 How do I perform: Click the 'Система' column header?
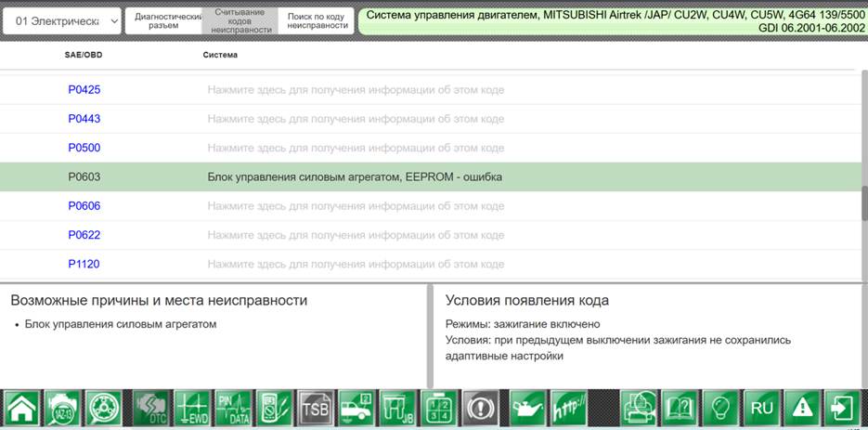220,55
